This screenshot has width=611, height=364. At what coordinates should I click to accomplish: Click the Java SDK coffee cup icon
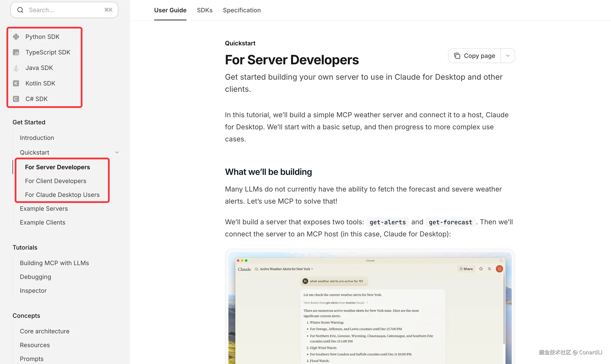click(16, 68)
